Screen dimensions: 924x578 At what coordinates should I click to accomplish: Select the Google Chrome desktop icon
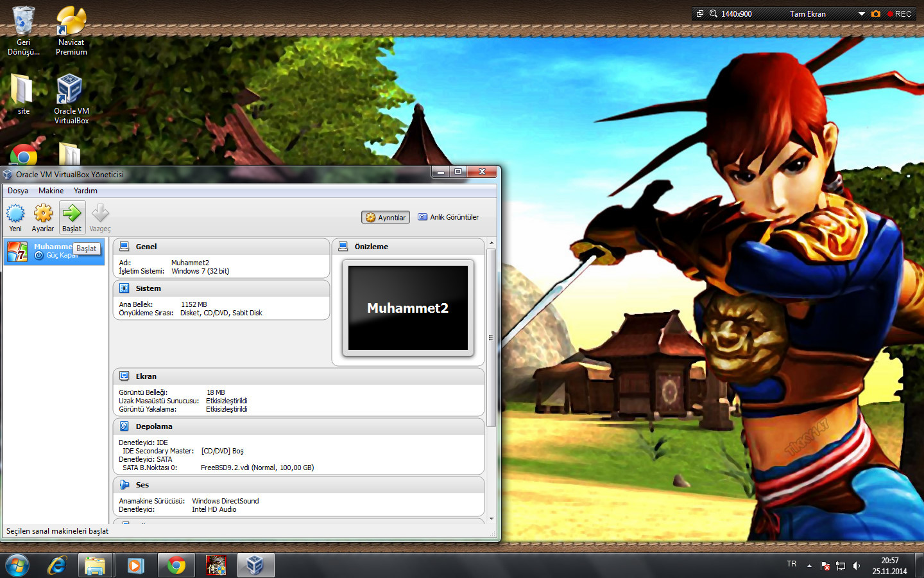(24, 156)
